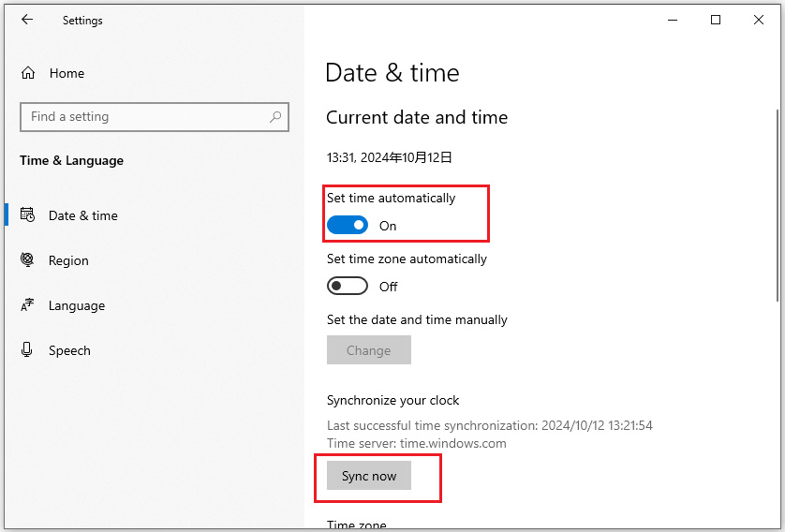The height and width of the screenshot is (532, 785).
Task: Click the magnifier icon in search box
Action: (275, 117)
